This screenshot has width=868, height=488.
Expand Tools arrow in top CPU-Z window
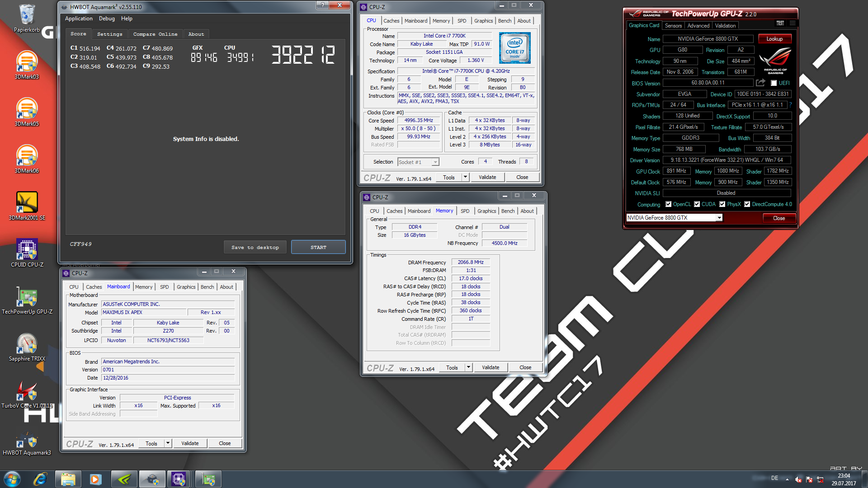coord(465,177)
